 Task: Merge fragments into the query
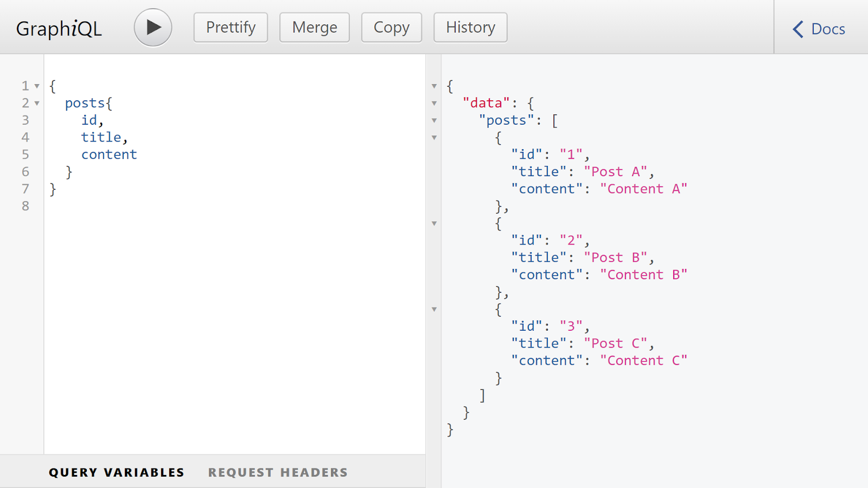click(314, 27)
